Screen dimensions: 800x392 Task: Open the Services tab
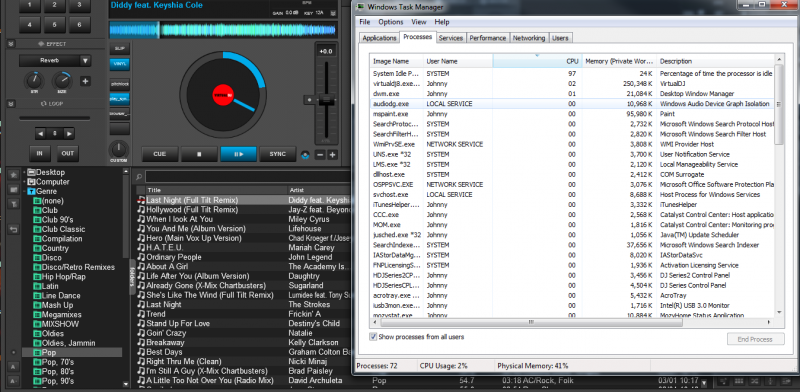451,38
